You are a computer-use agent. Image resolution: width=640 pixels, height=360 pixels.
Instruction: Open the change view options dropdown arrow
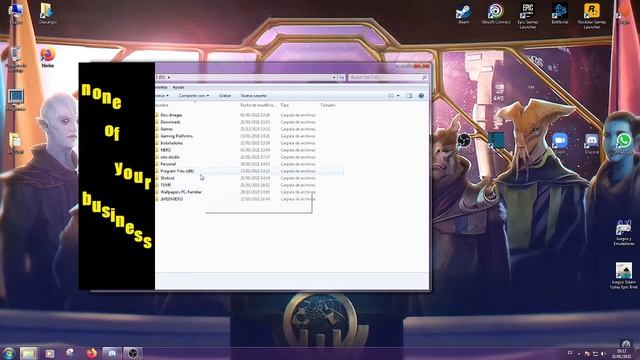[398, 96]
